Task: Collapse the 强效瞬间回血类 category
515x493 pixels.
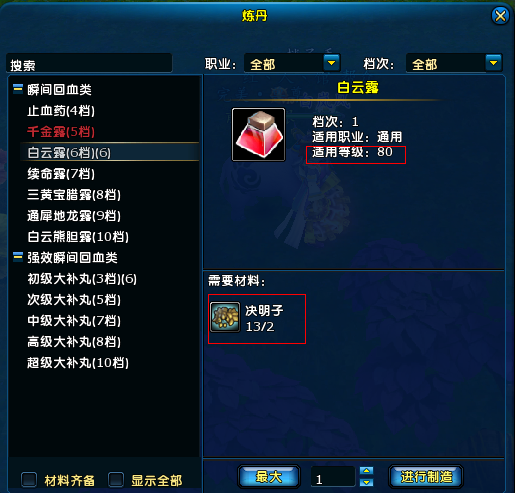Action: click(18, 257)
